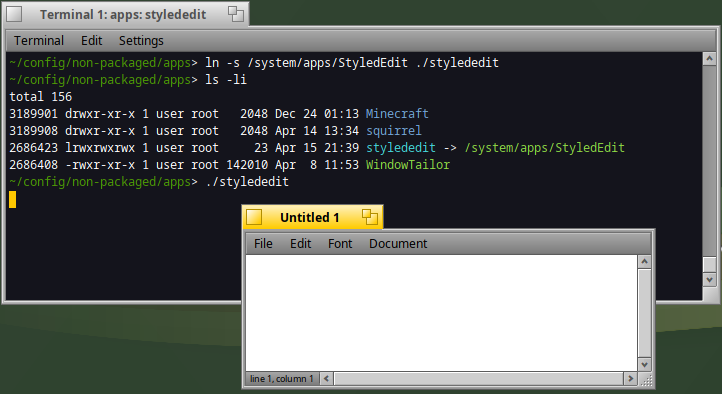Click the './stylededit' command on the last prompt
The width and height of the screenshot is (722, 394).
pyautogui.click(x=247, y=182)
